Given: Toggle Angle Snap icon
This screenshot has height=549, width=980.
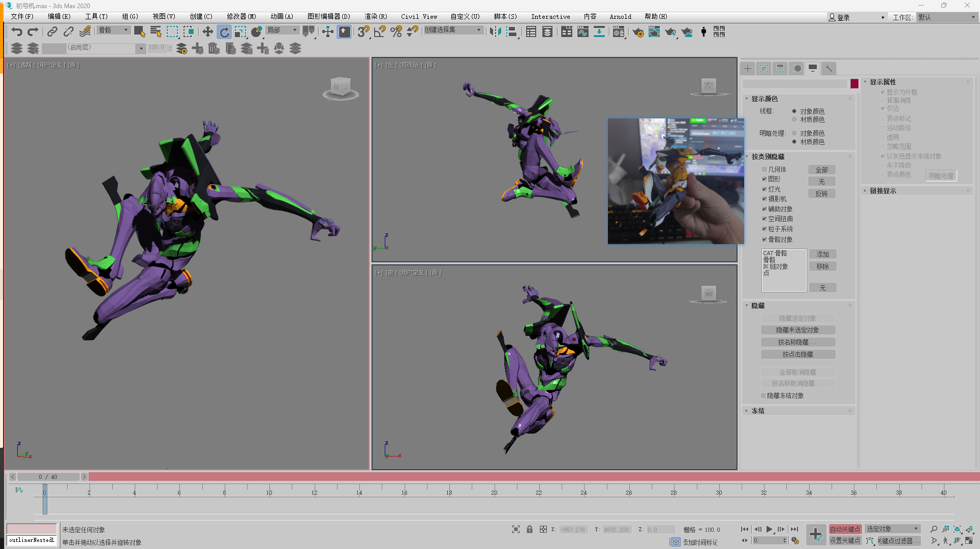Looking at the screenshot, I should tap(380, 32).
